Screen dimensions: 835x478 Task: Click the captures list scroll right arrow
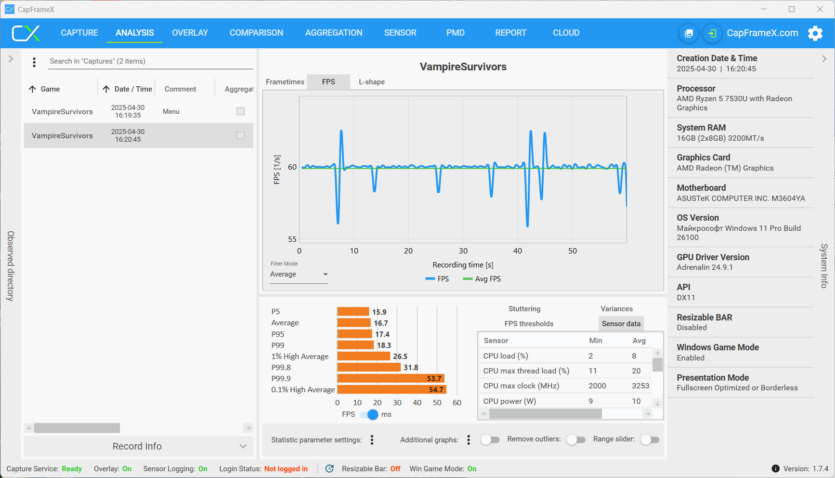click(x=248, y=428)
